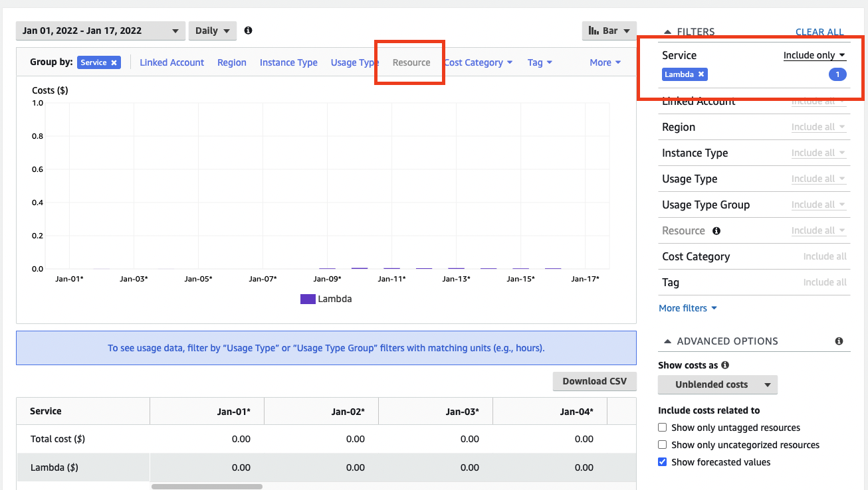Open Usage Type Group filter dropdown
Viewport: 868px width, 490px height.
click(819, 204)
